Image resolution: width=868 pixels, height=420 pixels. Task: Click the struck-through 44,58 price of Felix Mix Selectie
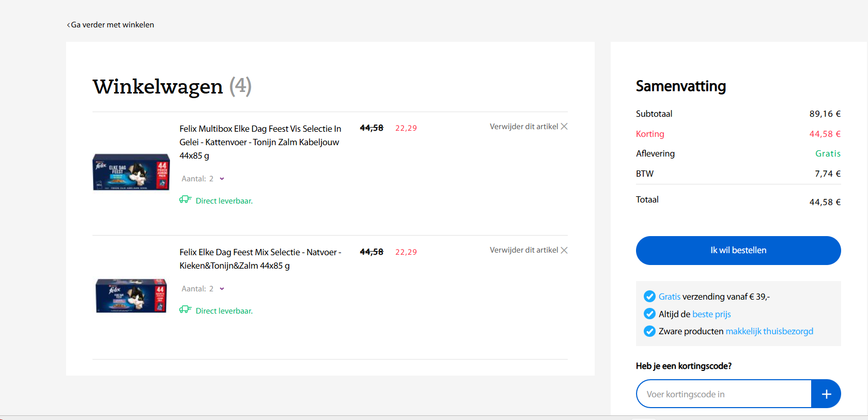[x=371, y=252]
